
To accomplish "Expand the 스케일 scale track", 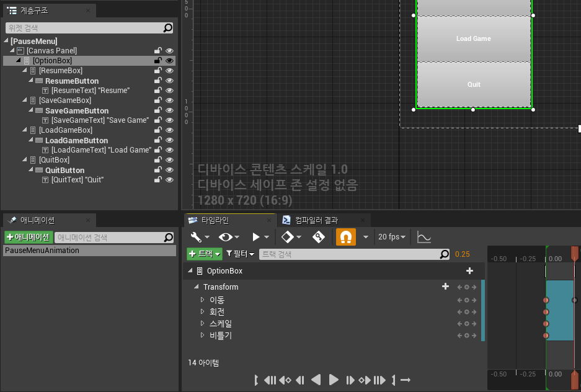I will pyautogui.click(x=202, y=323).
